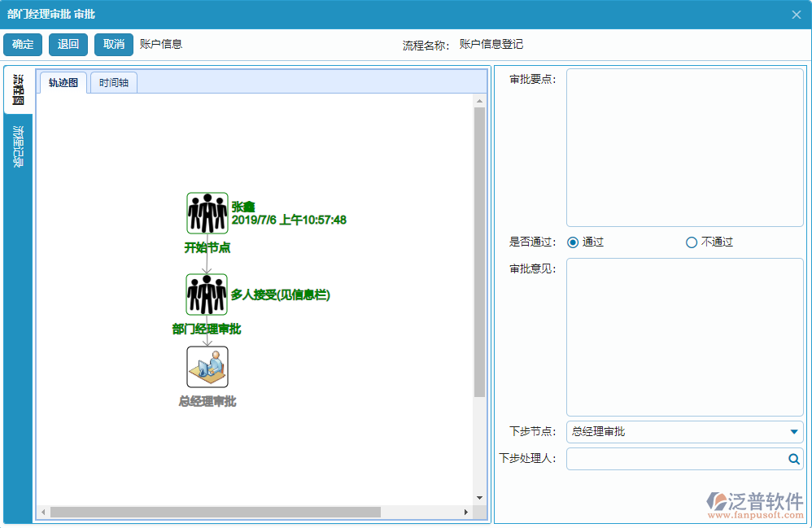The width and height of the screenshot is (812, 528).
Task: Click the 确定 confirm button
Action: click(22, 44)
